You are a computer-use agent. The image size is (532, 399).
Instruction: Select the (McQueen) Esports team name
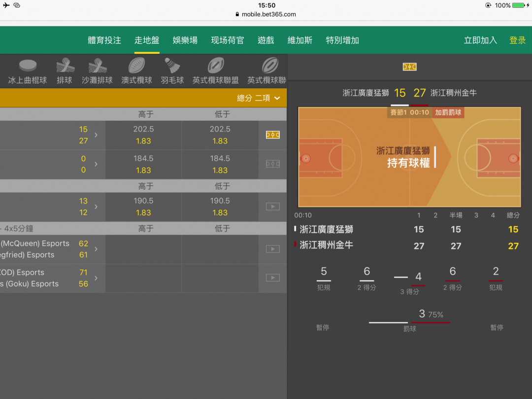tap(34, 244)
